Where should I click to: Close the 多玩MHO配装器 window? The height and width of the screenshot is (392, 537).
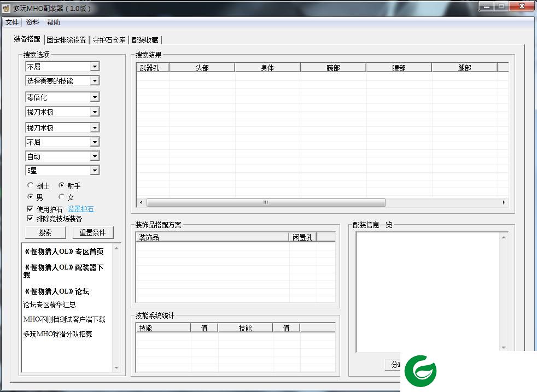point(522,6)
